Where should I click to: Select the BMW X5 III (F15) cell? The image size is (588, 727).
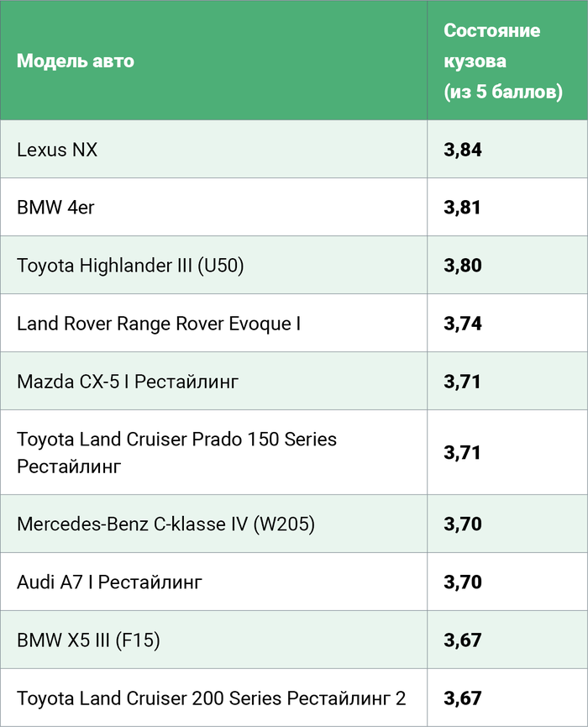tap(88, 640)
